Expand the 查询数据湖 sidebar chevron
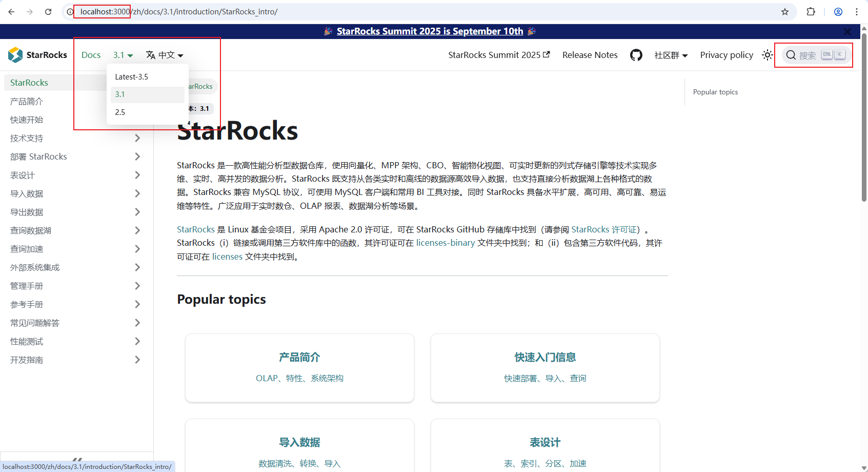Image resolution: width=868 pixels, height=472 pixels. (137, 230)
